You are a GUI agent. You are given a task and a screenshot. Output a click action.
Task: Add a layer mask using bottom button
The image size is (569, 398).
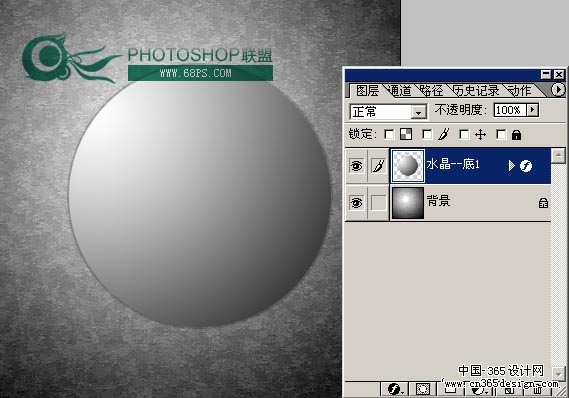pyautogui.click(x=423, y=390)
